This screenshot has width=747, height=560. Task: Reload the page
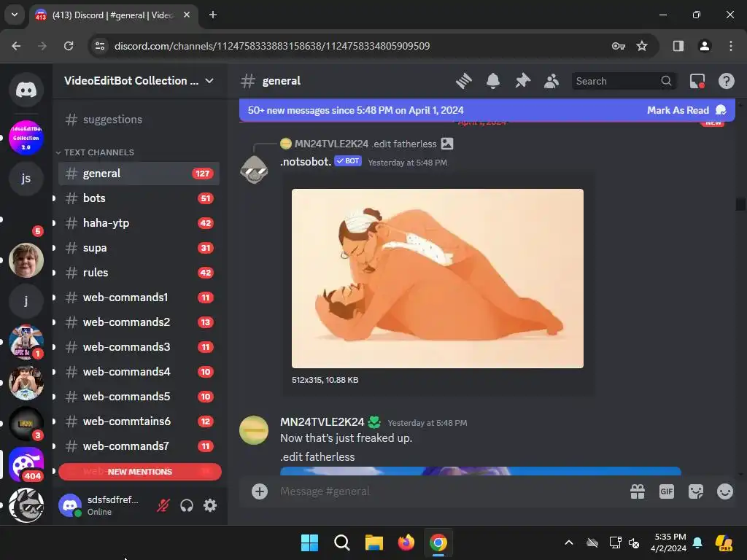click(x=69, y=46)
